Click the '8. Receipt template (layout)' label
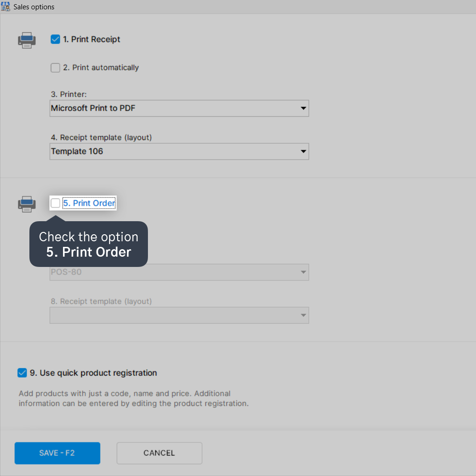Image resolution: width=476 pixels, height=476 pixels. [x=101, y=301]
